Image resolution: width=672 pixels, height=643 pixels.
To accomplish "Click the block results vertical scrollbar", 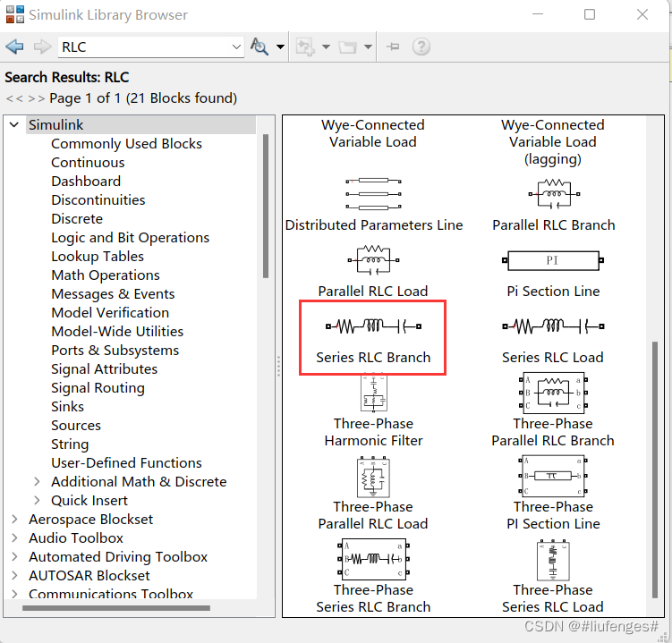I will [x=654, y=470].
